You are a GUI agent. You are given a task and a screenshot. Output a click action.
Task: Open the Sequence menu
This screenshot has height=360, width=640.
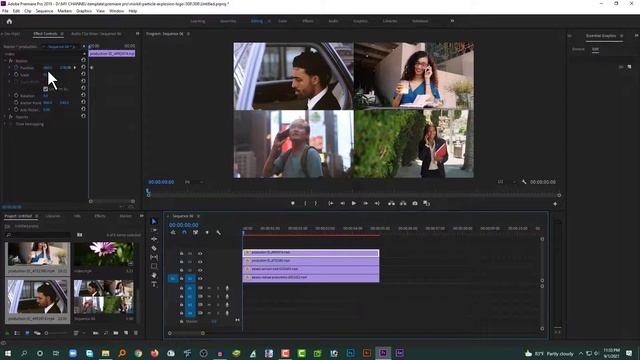pos(44,11)
